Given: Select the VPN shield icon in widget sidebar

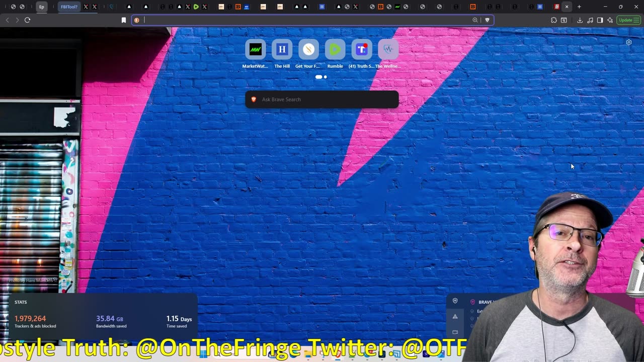Looking at the screenshot, I should [455, 301].
